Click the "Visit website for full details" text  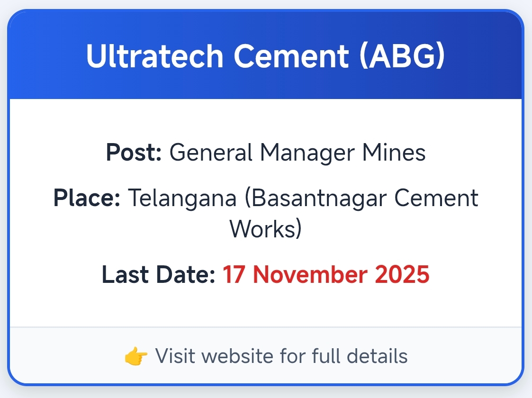(x=281, y=356)
